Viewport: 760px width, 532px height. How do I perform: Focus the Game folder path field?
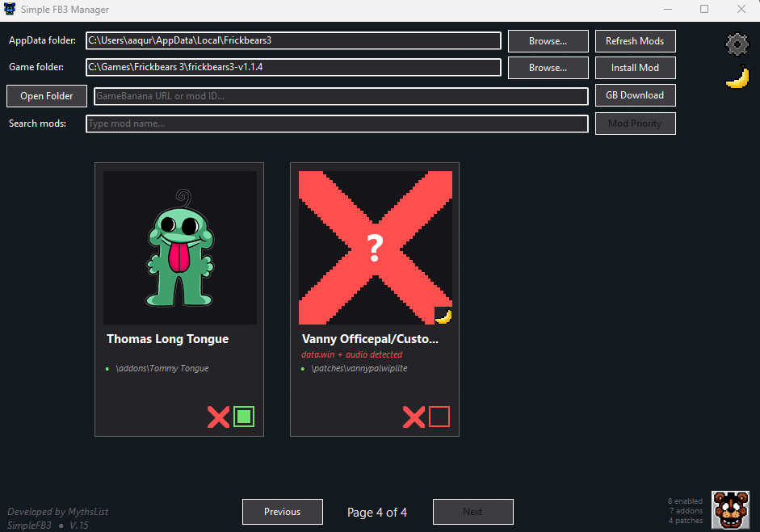point(294,67)
